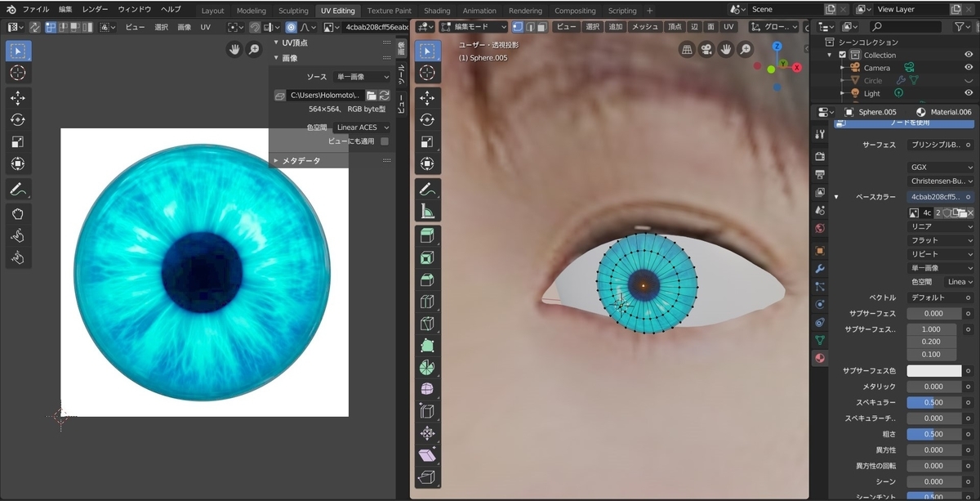Click the サブサーフェス色 white color swatch
The height and width of the screenshot is (501, 980).
click(x=934, y=371)
